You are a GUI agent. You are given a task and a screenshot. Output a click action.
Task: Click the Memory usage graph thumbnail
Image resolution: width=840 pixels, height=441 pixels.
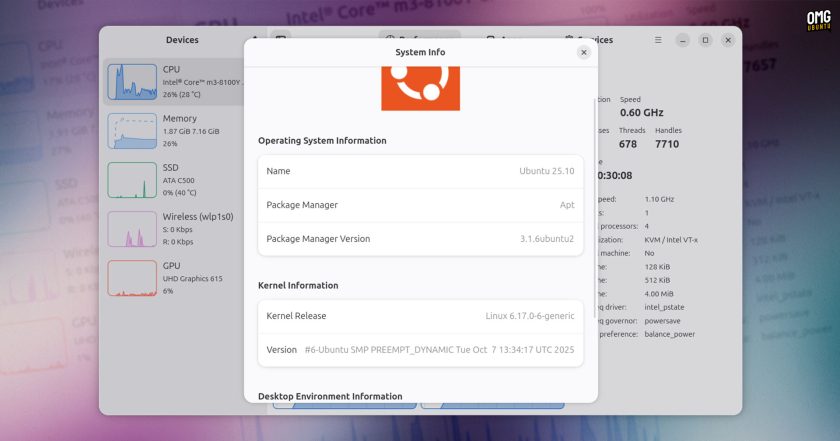[x=132, y=131]
